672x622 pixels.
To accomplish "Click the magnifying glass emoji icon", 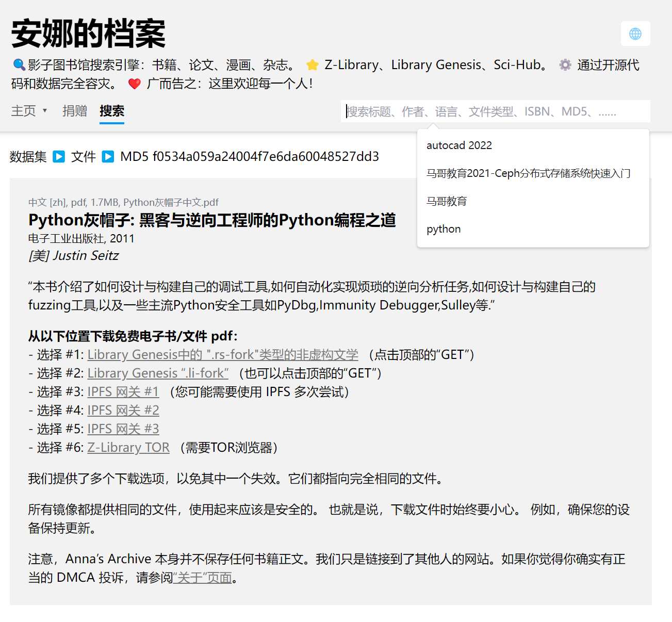I will pos(19,64).
